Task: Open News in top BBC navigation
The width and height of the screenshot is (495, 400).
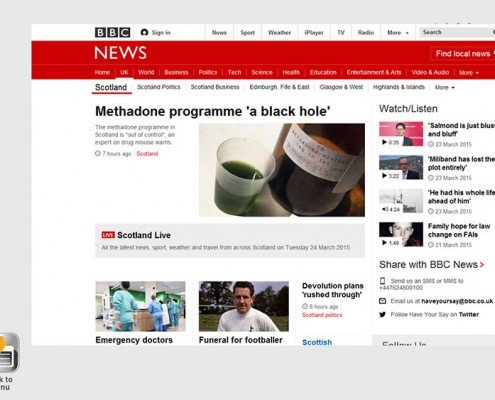Action: (x=219, y=32)
